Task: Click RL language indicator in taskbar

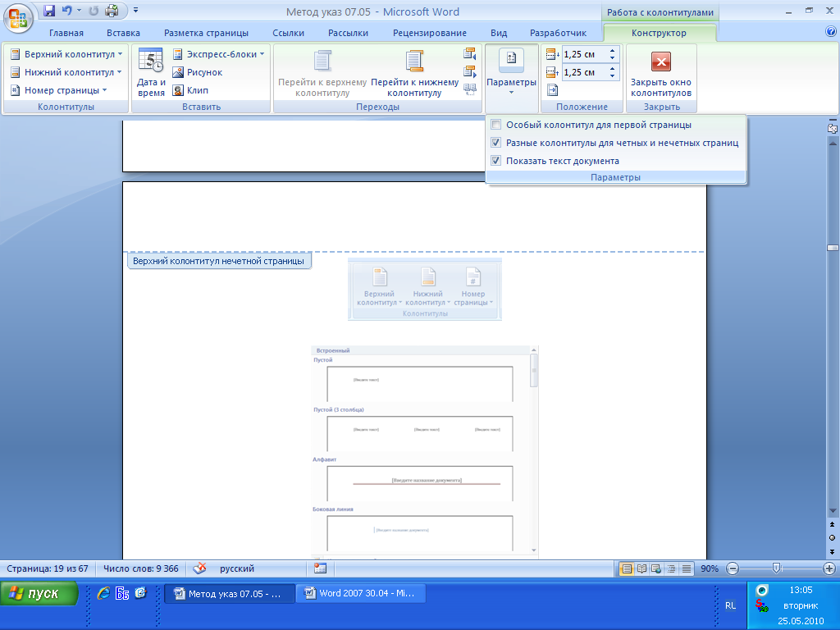Action: [x=730, y=605]
